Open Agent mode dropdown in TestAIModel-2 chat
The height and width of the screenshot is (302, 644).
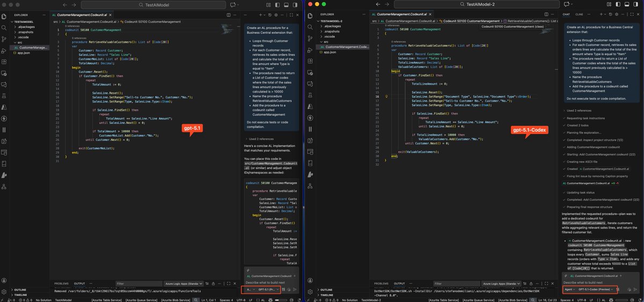tap(569, 290)
